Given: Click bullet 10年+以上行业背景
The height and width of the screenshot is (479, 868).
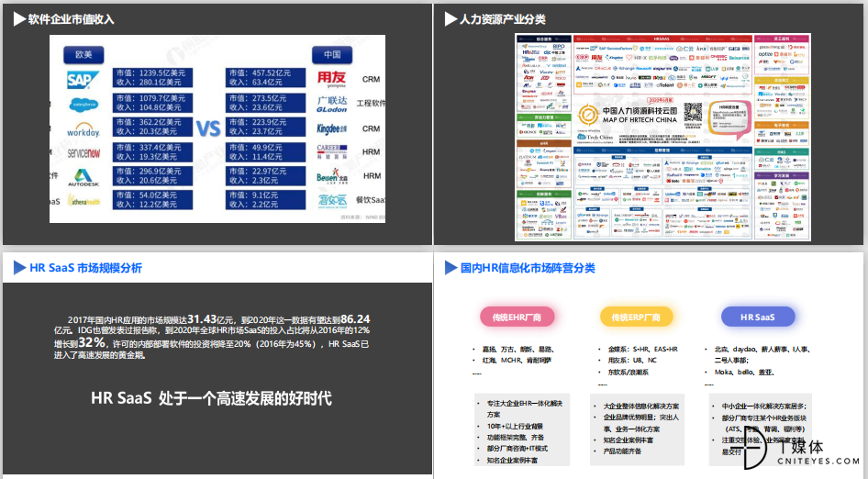Looking at the screenshot, I should [x=515, y=427].
